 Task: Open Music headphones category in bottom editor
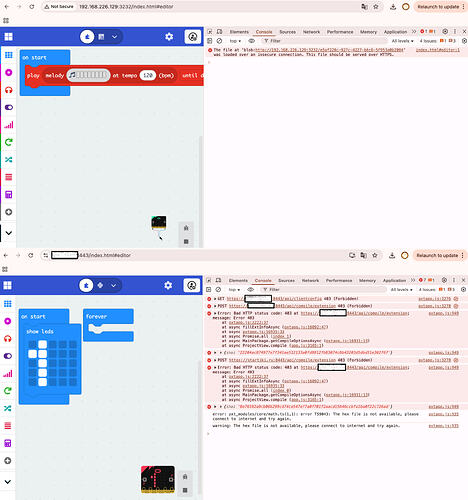(x=8, y=339)
